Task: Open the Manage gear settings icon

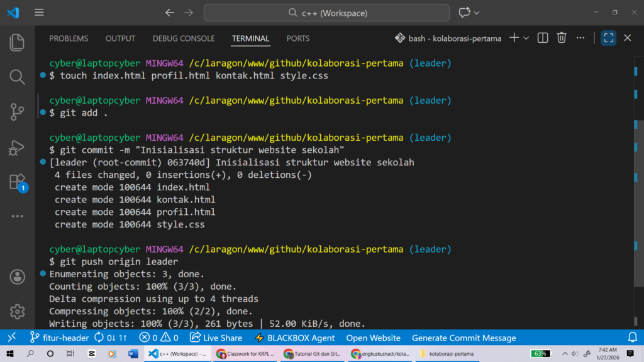Action: pyautogui.click(x=17, y=311)
